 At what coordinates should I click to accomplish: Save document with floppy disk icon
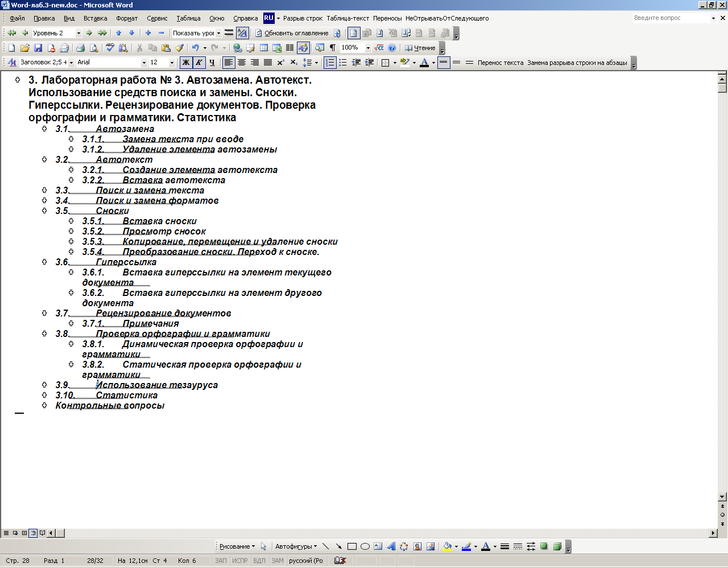(38, 48)
